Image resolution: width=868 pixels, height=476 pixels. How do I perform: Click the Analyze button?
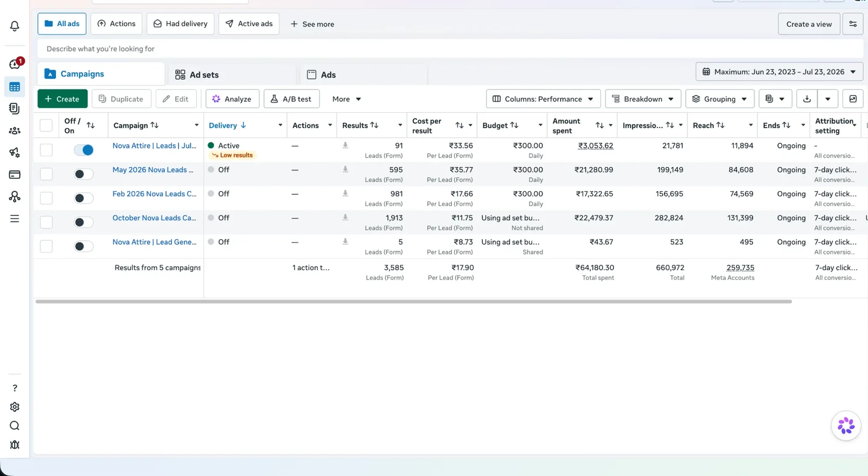click(232, 99)
